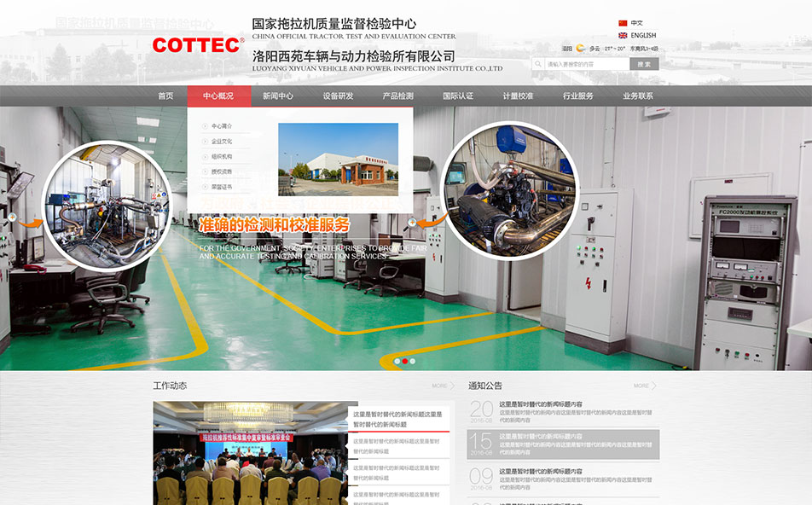Click the bullet icon next to 中心简介

pos(205,126)
